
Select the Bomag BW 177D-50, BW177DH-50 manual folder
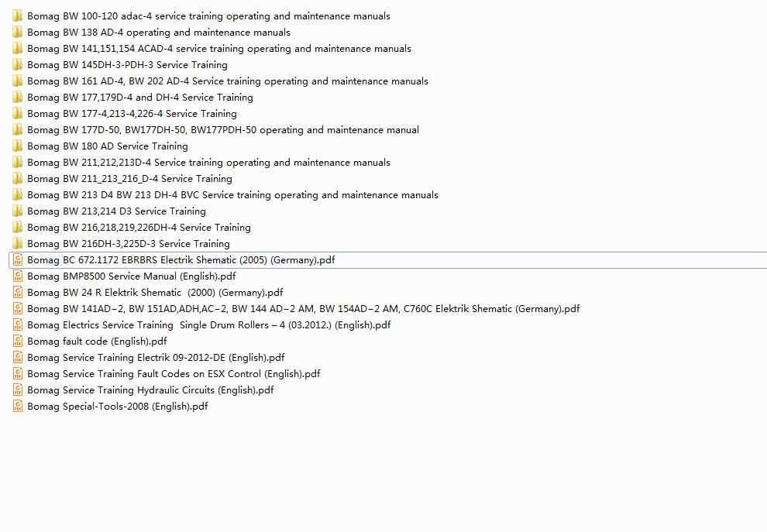pyautogui.click(x=222, y=130)
